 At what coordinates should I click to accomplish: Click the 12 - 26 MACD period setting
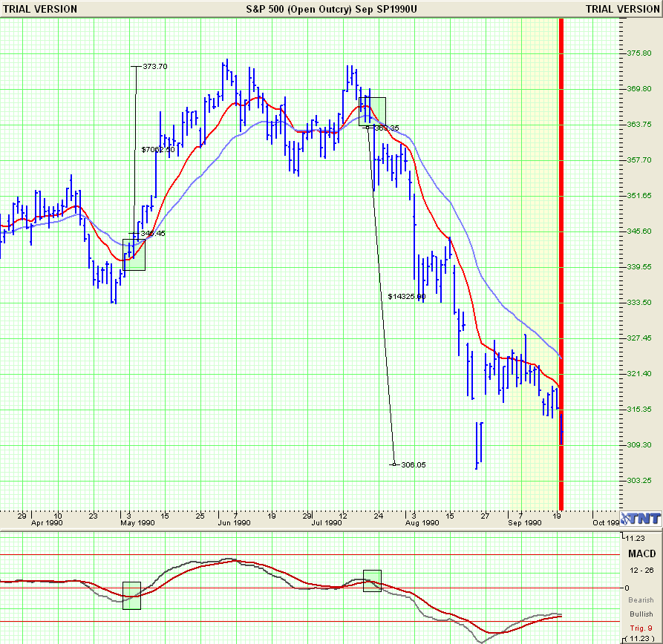(x=641, y=571)
